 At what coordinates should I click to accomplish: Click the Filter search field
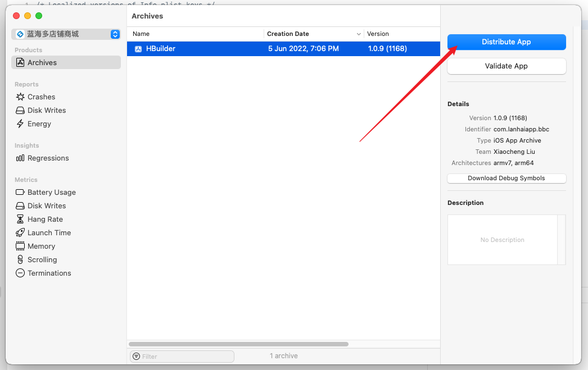click(x=186, y=356)
